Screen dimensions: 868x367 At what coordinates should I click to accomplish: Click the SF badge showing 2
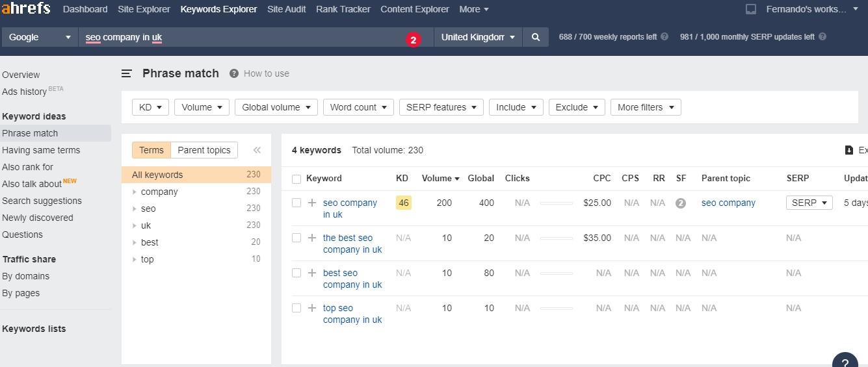[680, 203]
